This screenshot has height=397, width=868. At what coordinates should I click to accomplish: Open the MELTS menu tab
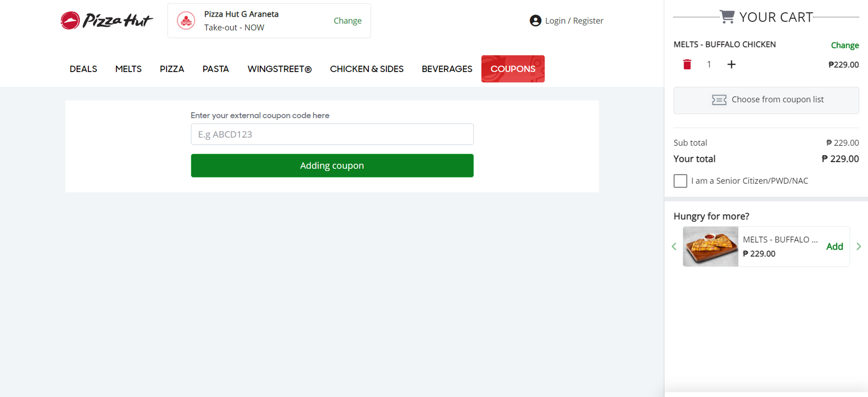(128, 69)
